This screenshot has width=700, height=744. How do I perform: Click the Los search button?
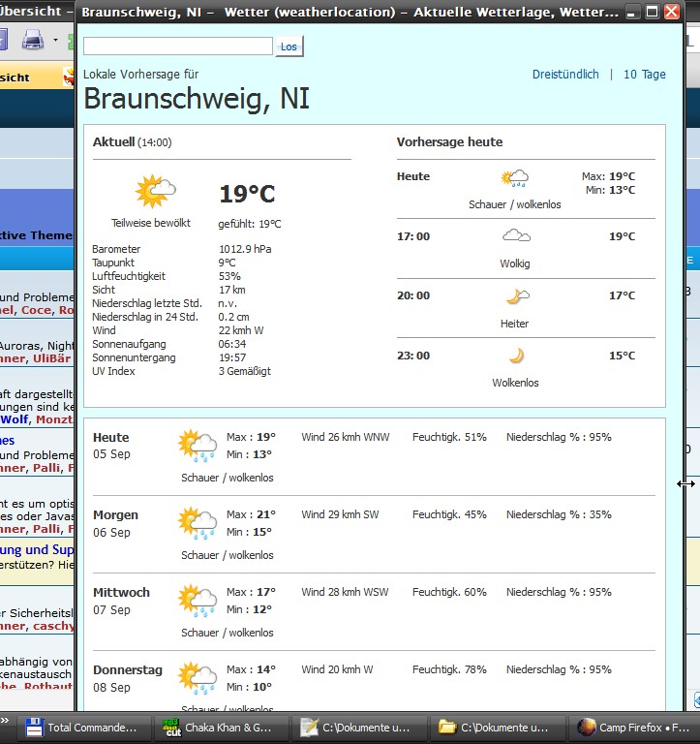(x=289, y=46)
